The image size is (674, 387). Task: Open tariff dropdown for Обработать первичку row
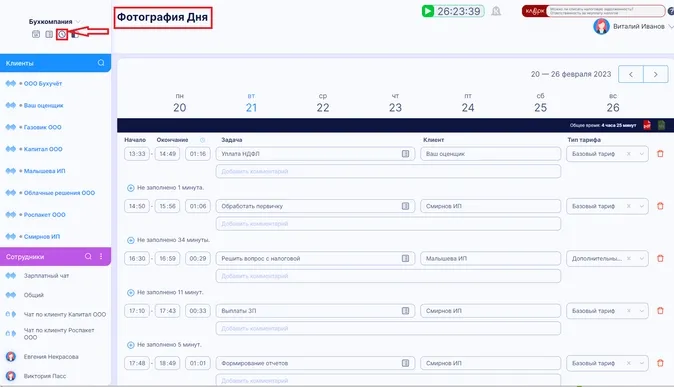coord(642,206)
